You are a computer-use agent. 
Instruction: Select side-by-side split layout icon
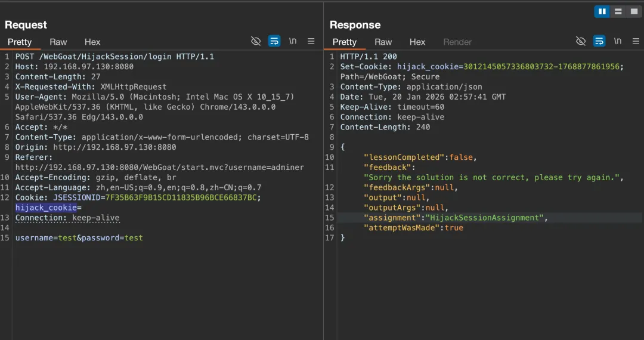point(602,11)
